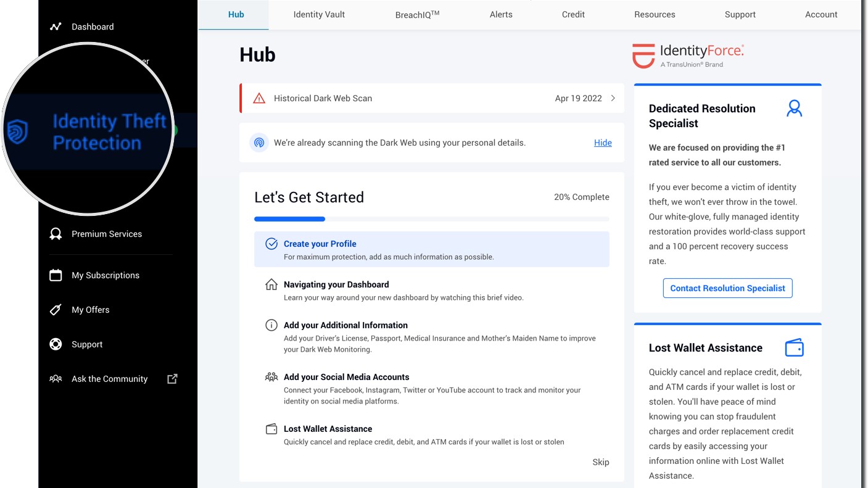Click the Premium Services ribbon badge icon
This screenshot has height=488, width=868.
tap(56, 234)
